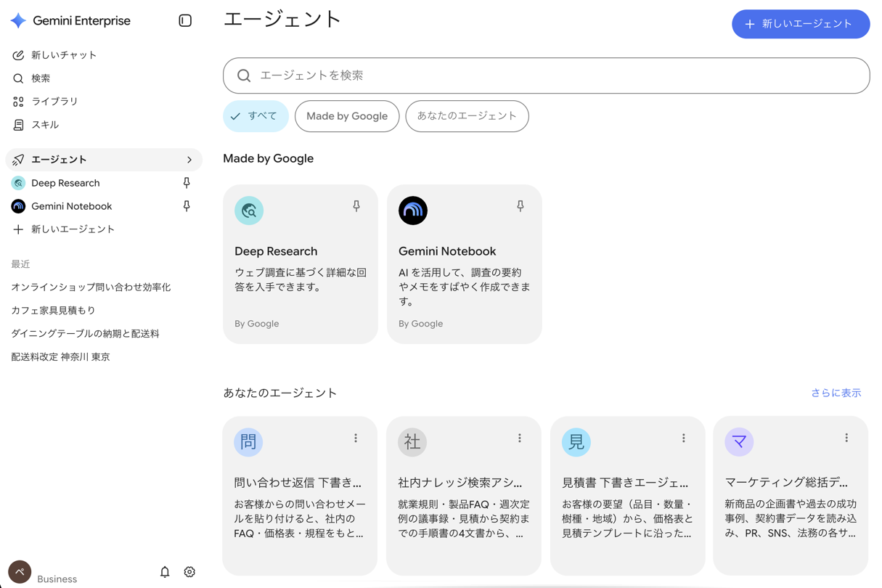Click the 見 avatar on the quote agent card
This screenshot has height=588, width=882.
pos(576,441)
